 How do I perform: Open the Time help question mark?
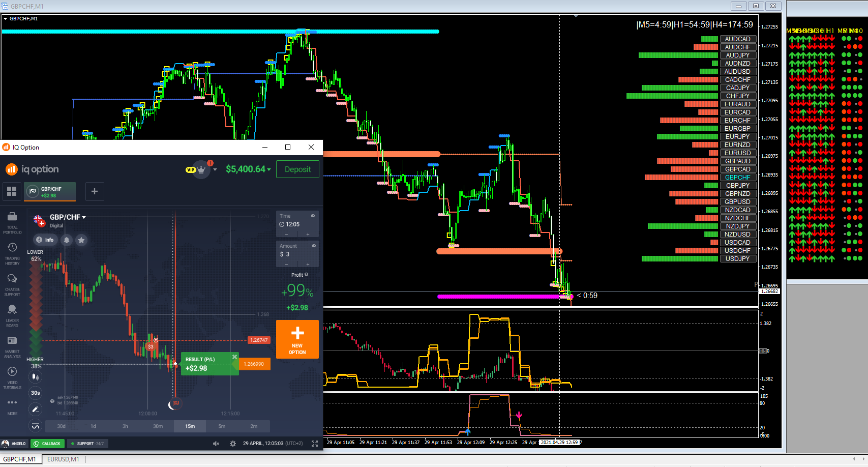click(x=313, y=216)
